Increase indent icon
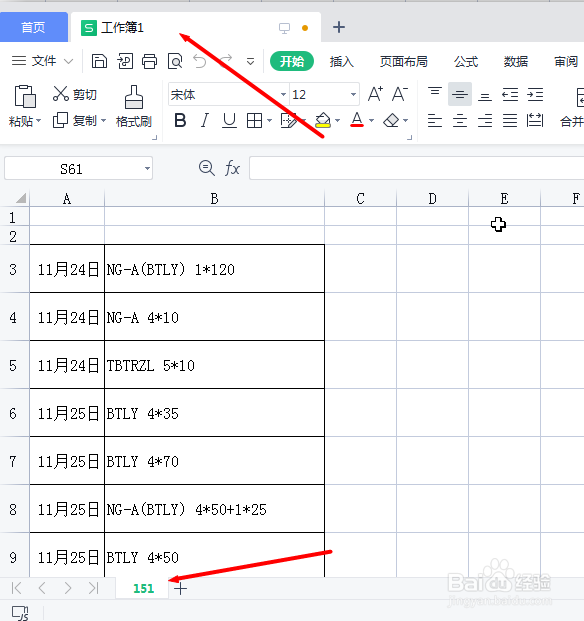 [x=535, y=95]
